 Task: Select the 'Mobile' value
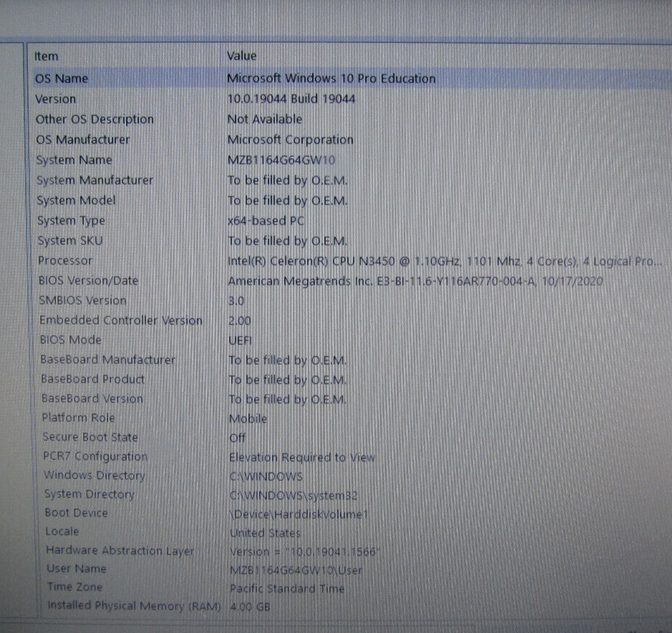[248, 418]
